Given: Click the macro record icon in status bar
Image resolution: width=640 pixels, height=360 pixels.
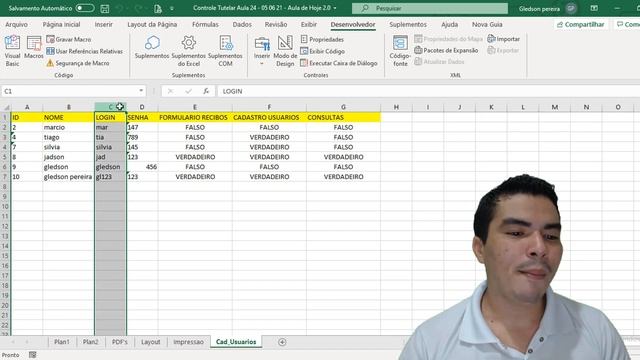Looking at the screenshot, I should [32, 355].
